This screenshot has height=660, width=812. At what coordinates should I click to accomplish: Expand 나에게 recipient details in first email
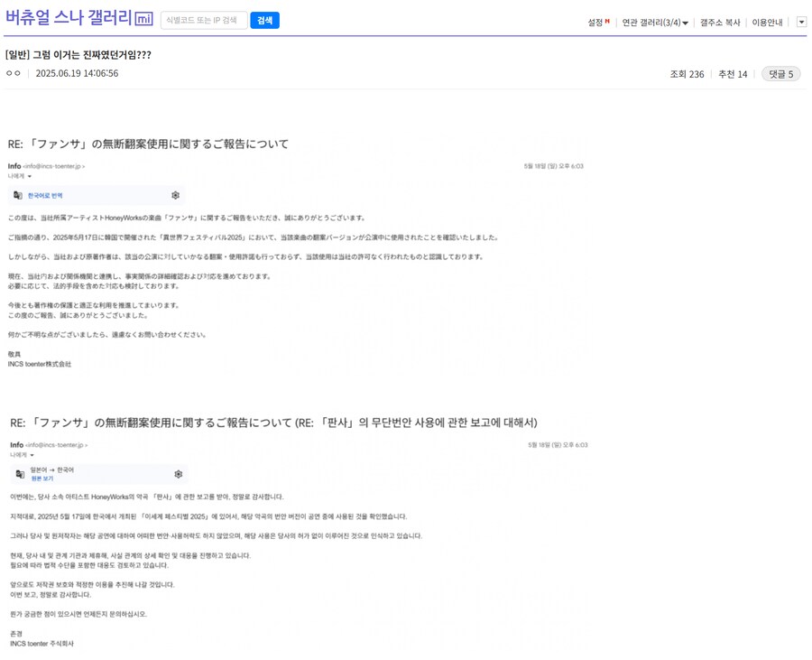click(20, 176)
